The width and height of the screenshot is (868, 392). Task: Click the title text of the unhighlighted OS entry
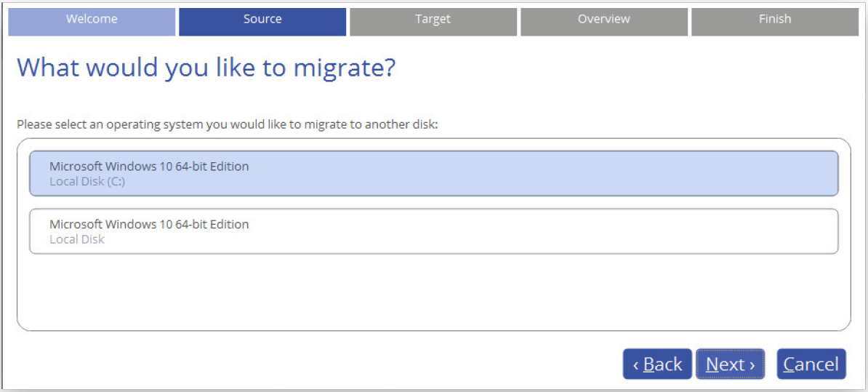point(149,225)
